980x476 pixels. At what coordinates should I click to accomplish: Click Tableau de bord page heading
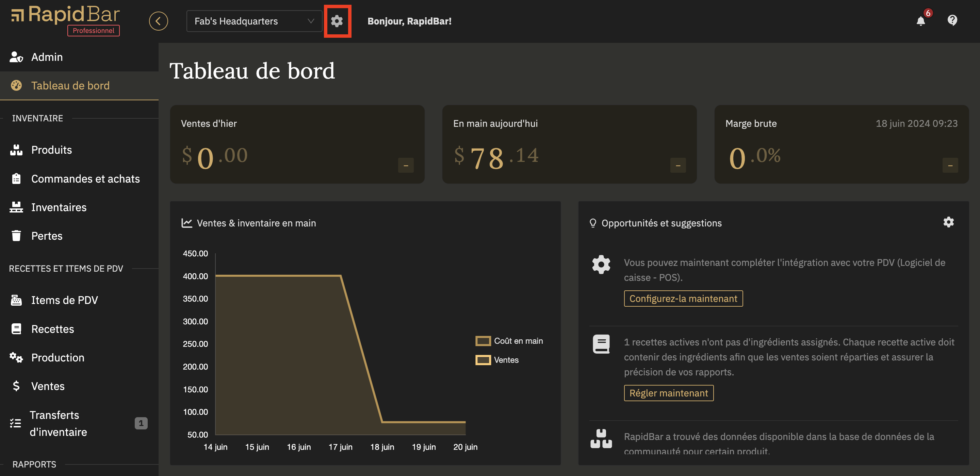pos(252,71)
